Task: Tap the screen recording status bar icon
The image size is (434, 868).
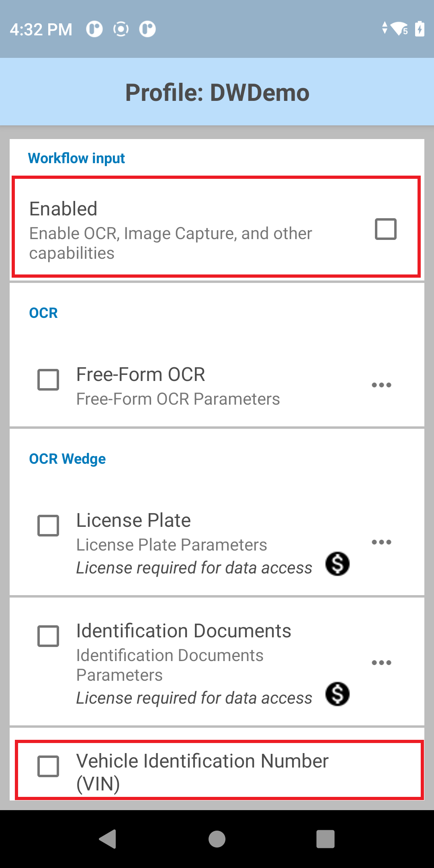Action: point(121,29)
